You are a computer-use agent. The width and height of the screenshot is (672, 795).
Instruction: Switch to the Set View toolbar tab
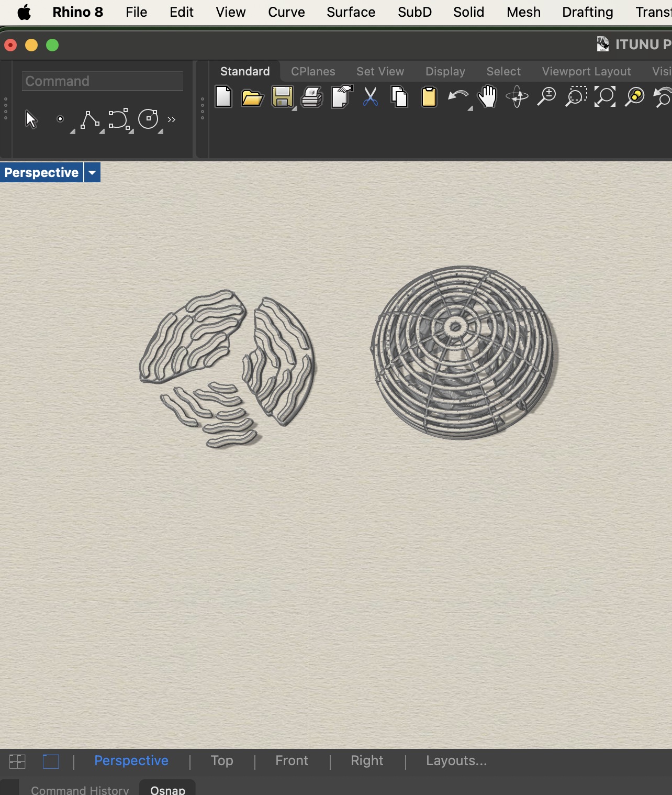pos(380,71)
